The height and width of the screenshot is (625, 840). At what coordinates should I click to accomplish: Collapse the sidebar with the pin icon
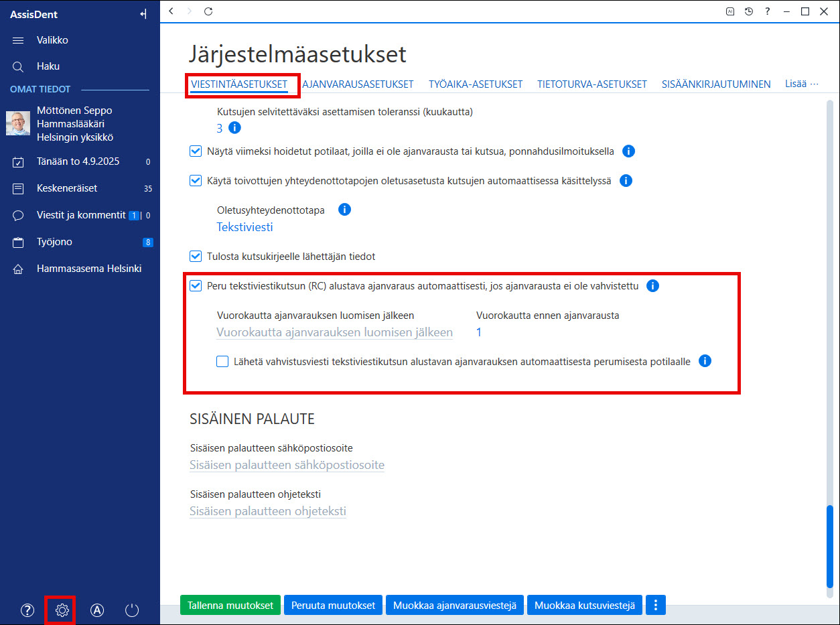pyautogui.click(x=143, y=14)
